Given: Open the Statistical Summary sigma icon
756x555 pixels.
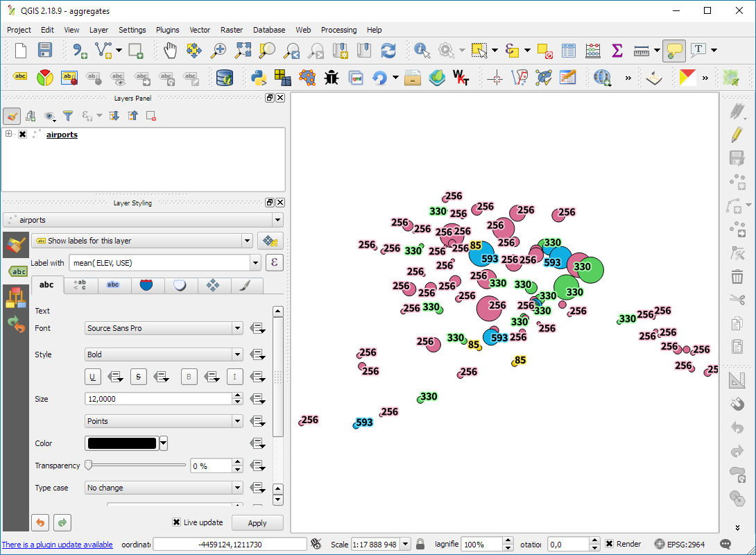Looking at the screenshot, I should 617,50.
